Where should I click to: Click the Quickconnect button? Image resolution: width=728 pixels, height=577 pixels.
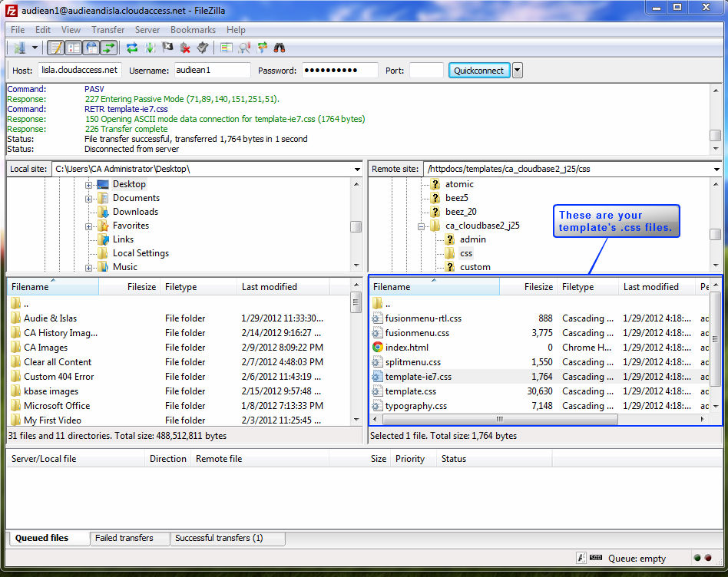[x=478, y=71]
